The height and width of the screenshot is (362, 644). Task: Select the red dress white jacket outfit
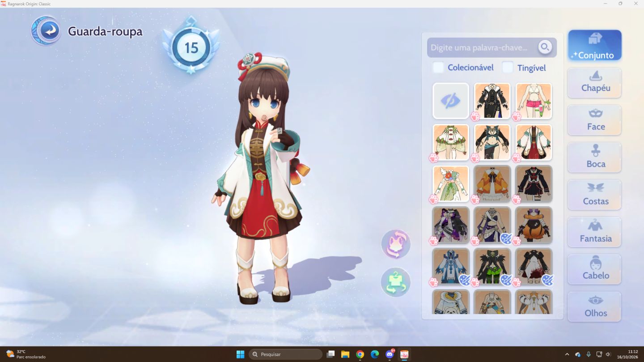(534, 142)
